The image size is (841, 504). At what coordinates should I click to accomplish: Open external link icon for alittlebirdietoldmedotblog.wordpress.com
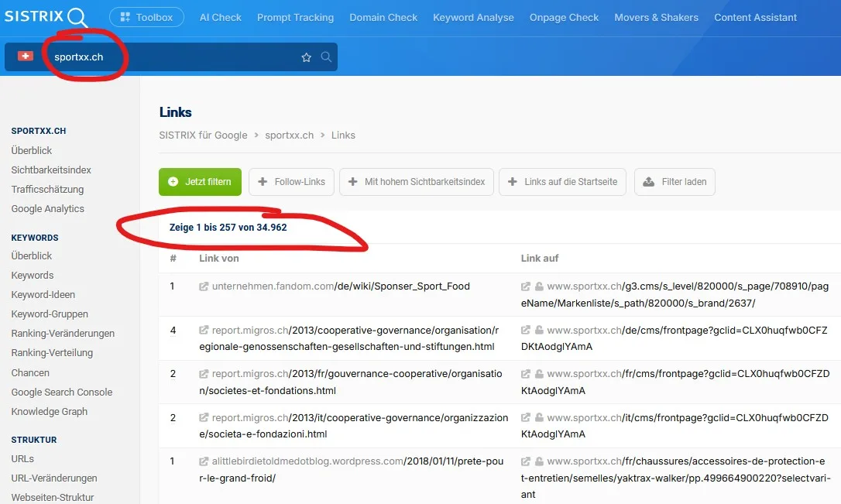(204, 461)
